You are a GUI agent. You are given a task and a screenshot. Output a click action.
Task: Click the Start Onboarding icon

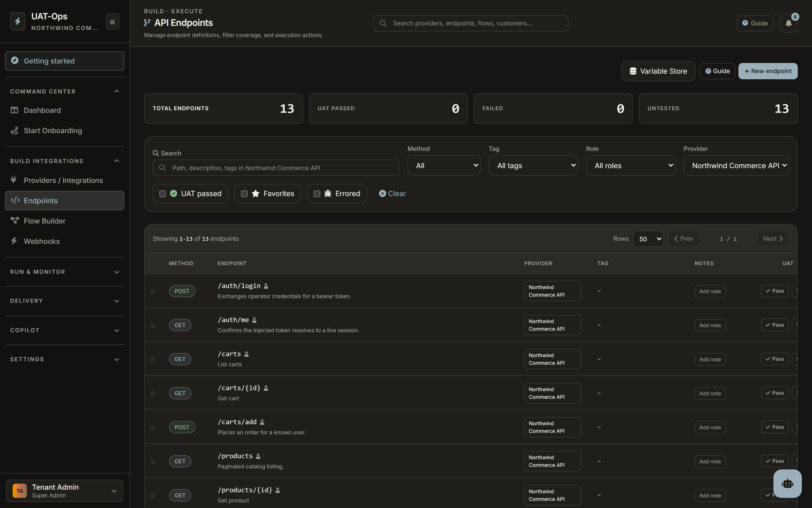click(x=14, y=130)
